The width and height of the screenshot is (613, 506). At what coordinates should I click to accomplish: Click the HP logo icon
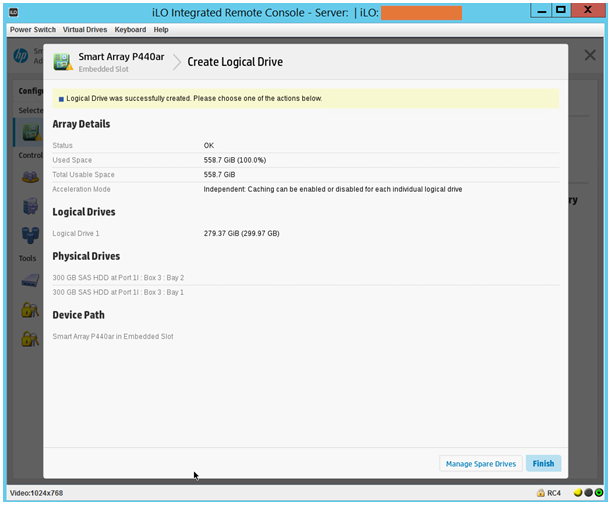[21, 56]
